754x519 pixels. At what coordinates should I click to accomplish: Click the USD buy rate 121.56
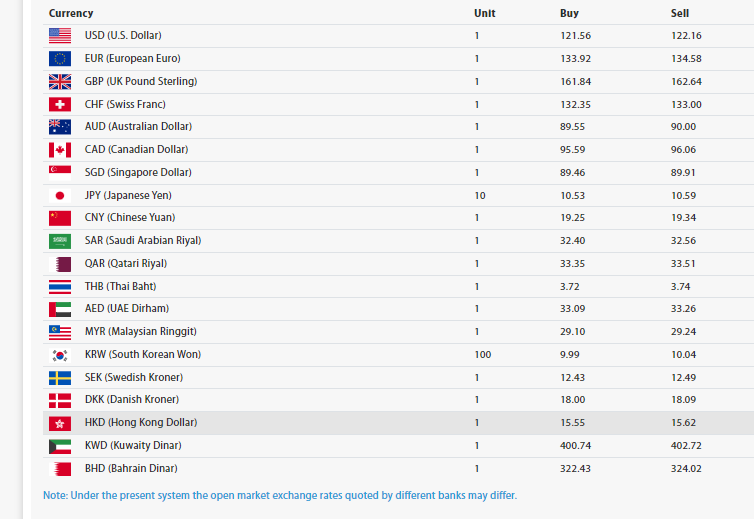(575, 36)
